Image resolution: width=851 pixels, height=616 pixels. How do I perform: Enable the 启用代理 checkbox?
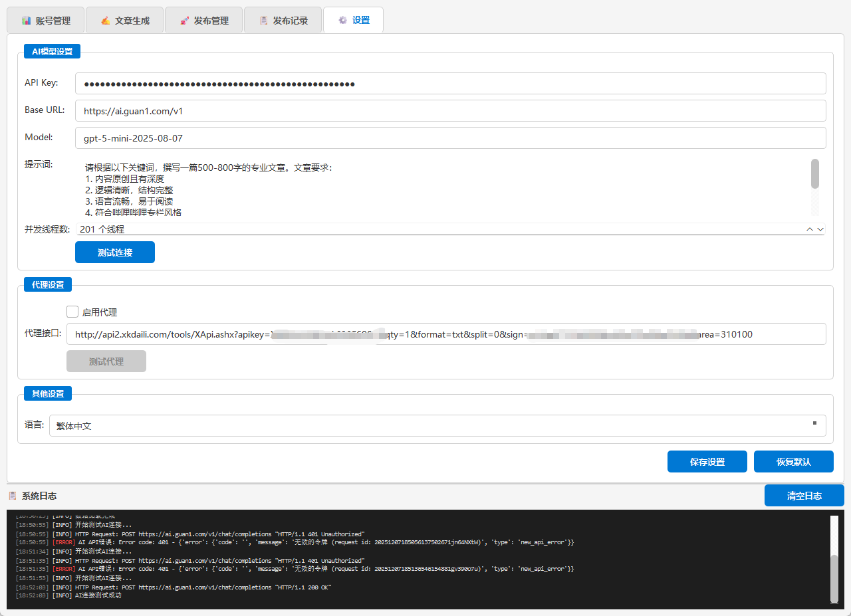(x=73, y=312)
